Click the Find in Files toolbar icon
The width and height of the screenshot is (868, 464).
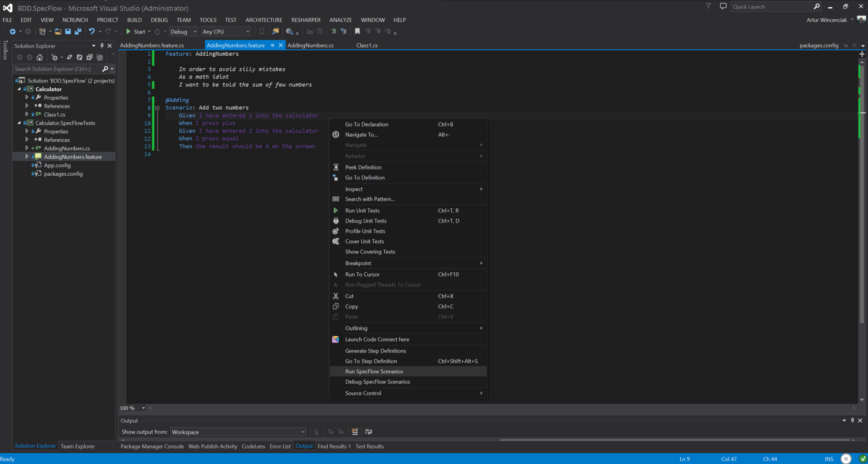275,32
